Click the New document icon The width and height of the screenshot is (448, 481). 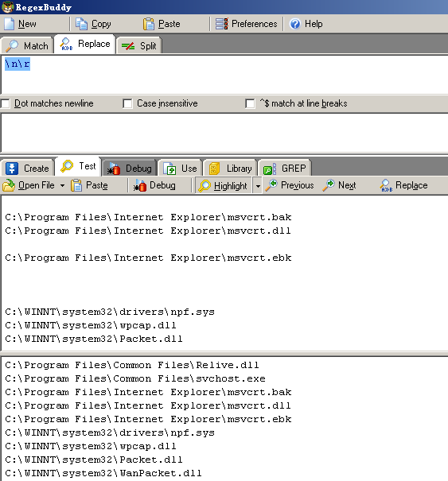point(9,24)
